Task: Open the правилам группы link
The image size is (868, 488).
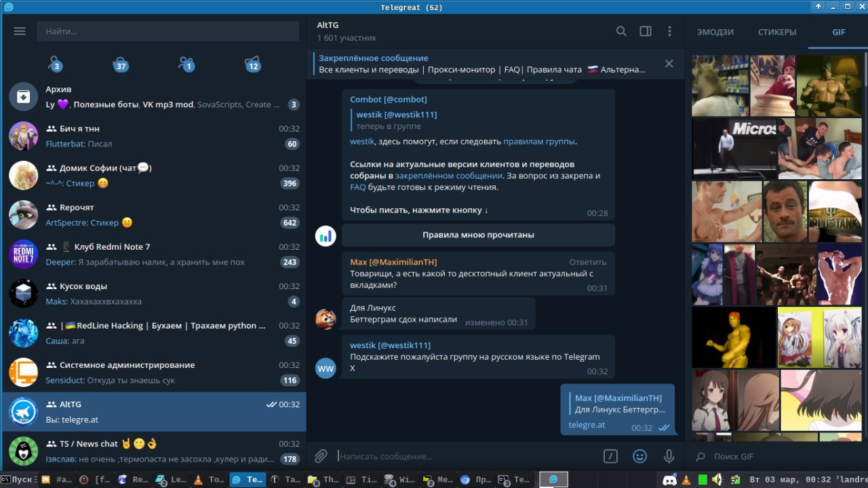Action: coord(539,141)
